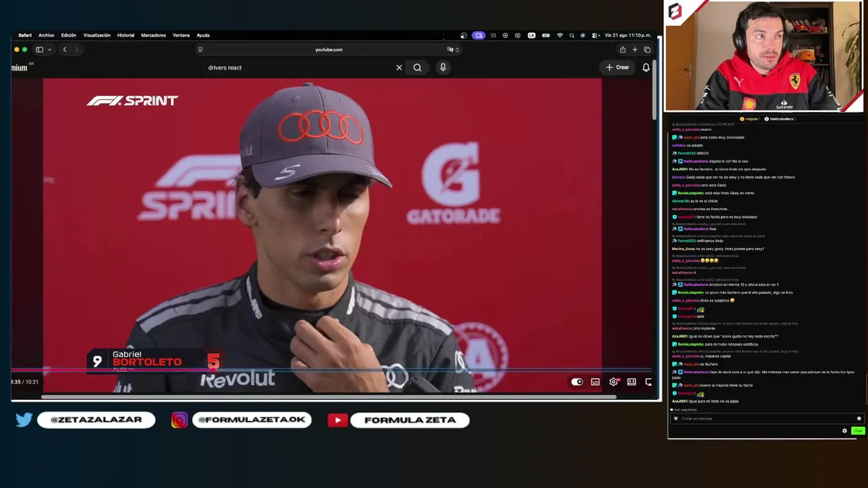868x488 pixels.
Task: Open the page reader icon in the address bar
Action: point(200,49)
